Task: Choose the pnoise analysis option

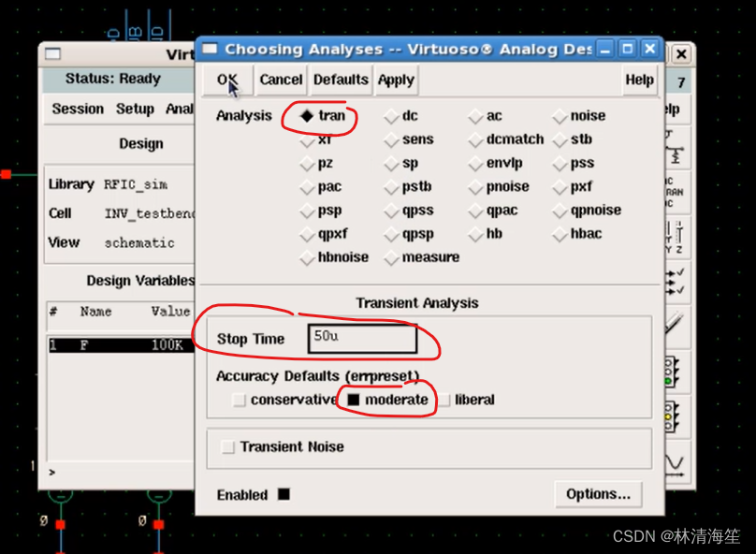Action: coord(475,186)
